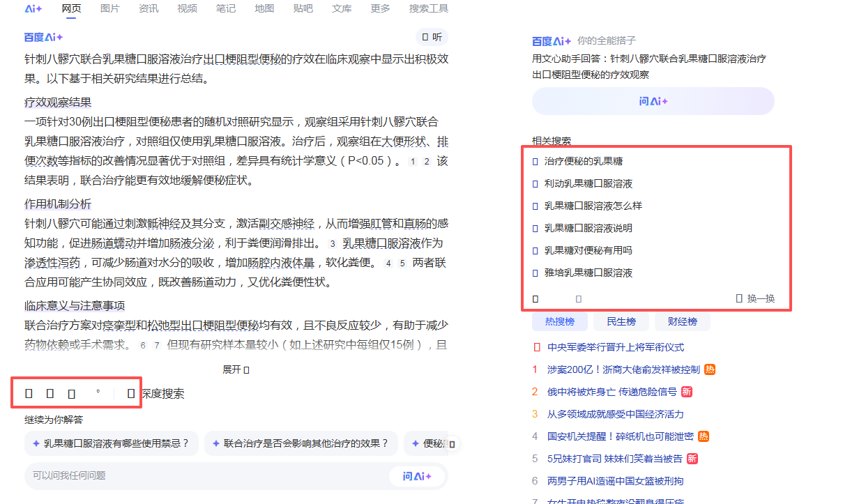Open citation 1 after P<0.05
The width and height of the screenshot is (866, 504).
[x=413, y=162]
